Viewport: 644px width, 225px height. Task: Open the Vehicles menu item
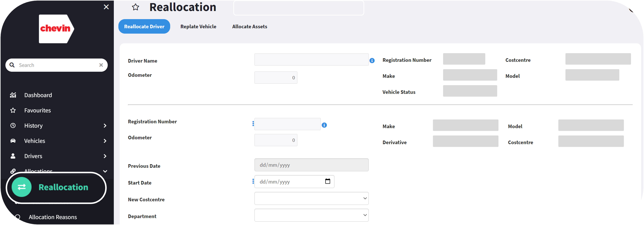coord(34,141)
